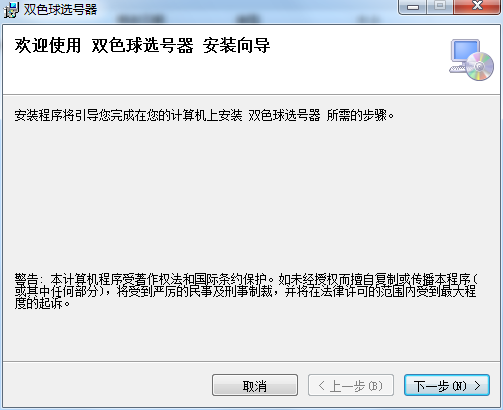This screenshot has width=503, height=410.
Task: Click the computer and CD setup icon
Action: (x=471, y=60)
